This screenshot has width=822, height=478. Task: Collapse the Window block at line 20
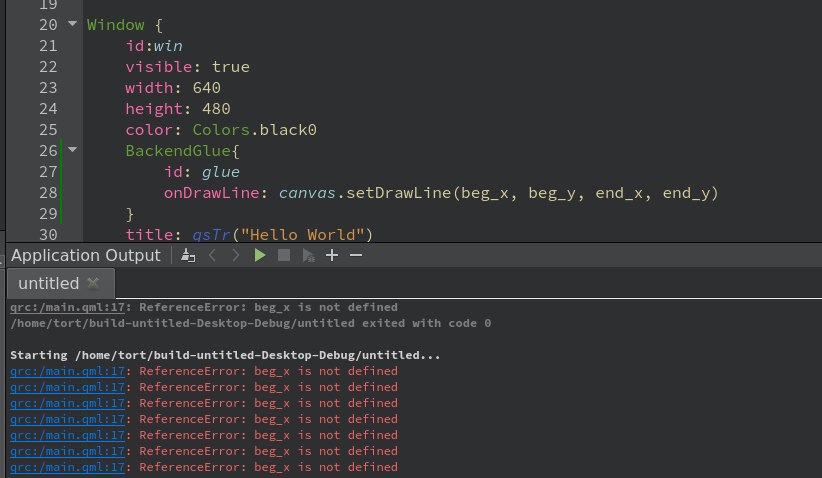pos(73,24)
